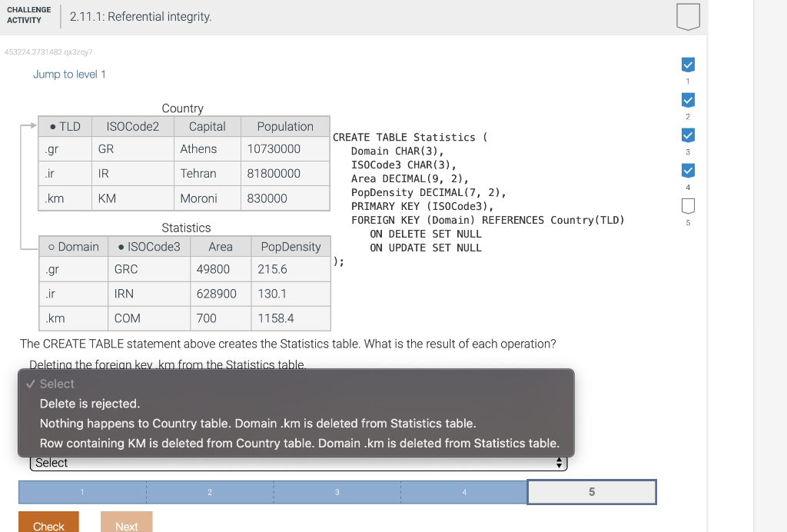Viewport: 787px width, 532px height.
Task: Click the 830000 population cell
Action: pos(285,198)
